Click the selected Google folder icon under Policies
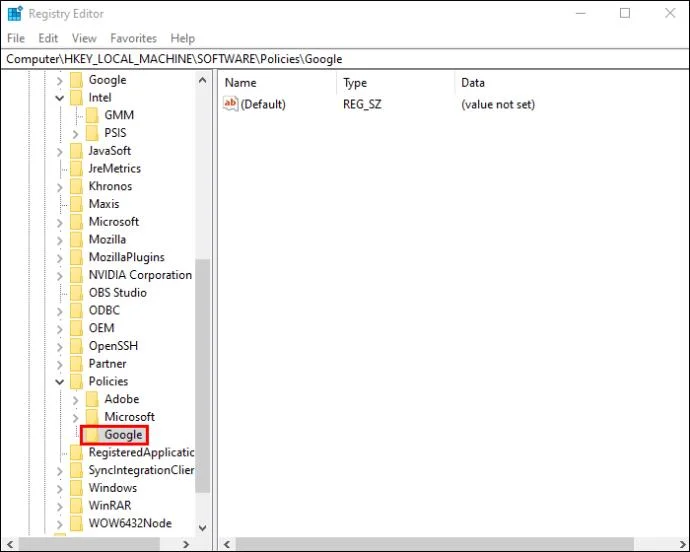Viewport: 690px width, 552px height. [x=92, y=435]
